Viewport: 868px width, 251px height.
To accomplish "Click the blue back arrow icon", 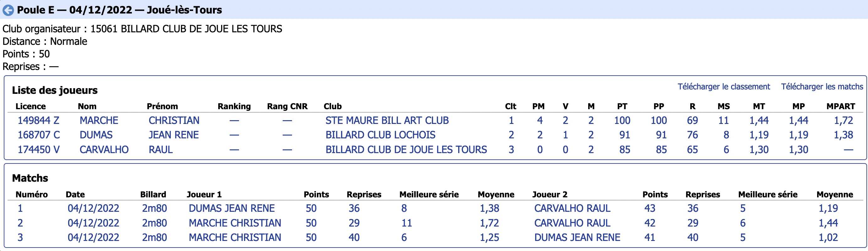I will (x=8, y=10).
